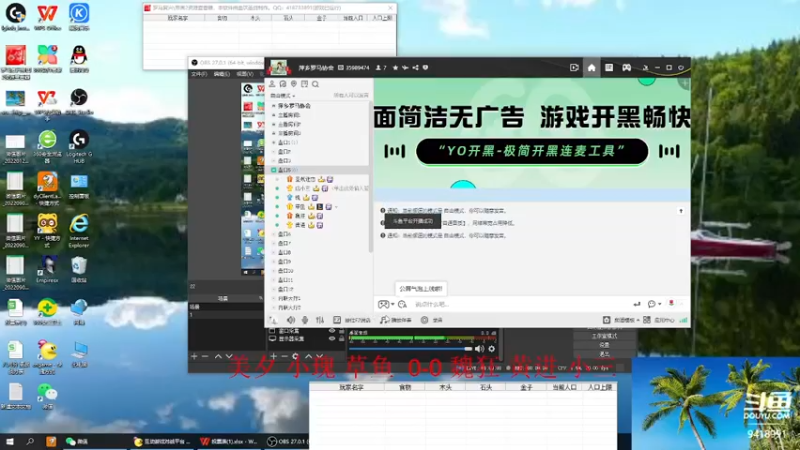Open the gamepad dropdown left of chat input
Image resolution: width=800 pixels, height=450 pixels.
click(x=386, y=304)
